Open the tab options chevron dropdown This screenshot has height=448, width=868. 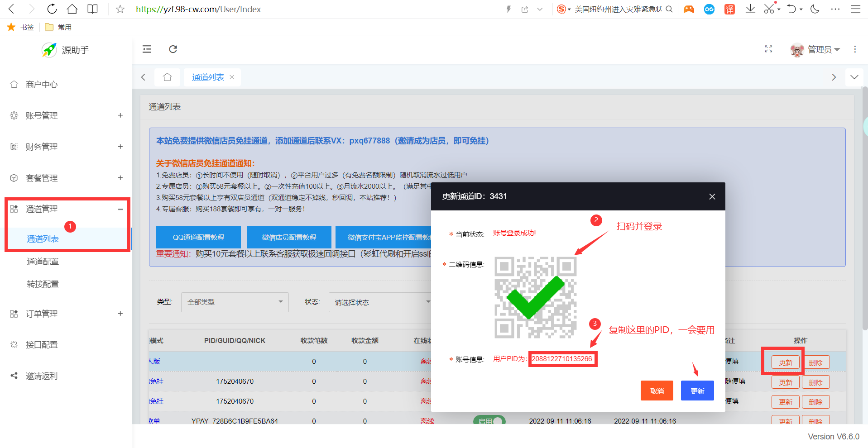[x=854, y=77]
